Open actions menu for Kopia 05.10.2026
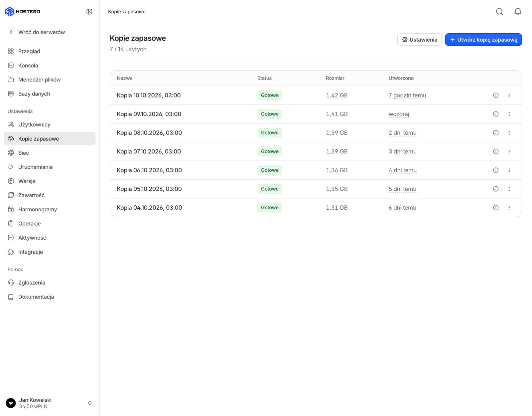The image size is (532, 416). point(509,189)
